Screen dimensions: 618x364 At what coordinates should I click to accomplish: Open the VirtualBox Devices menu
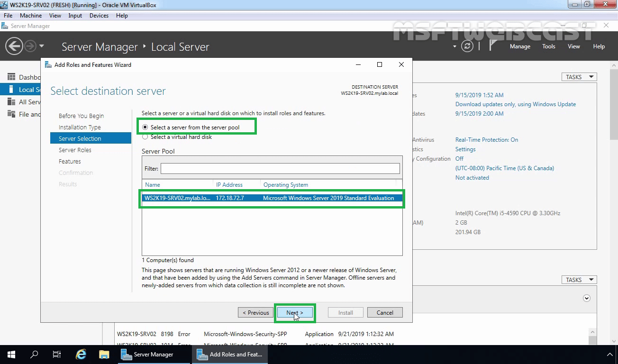99,16
